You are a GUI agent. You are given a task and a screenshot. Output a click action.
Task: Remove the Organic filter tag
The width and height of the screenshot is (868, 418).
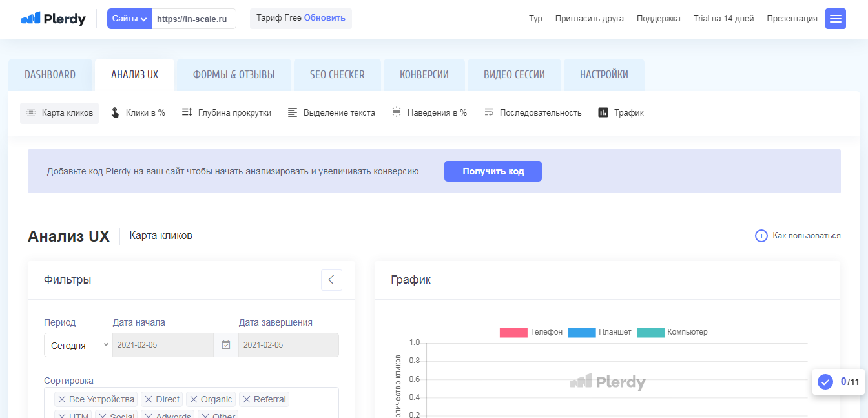(x=193, y=399)
